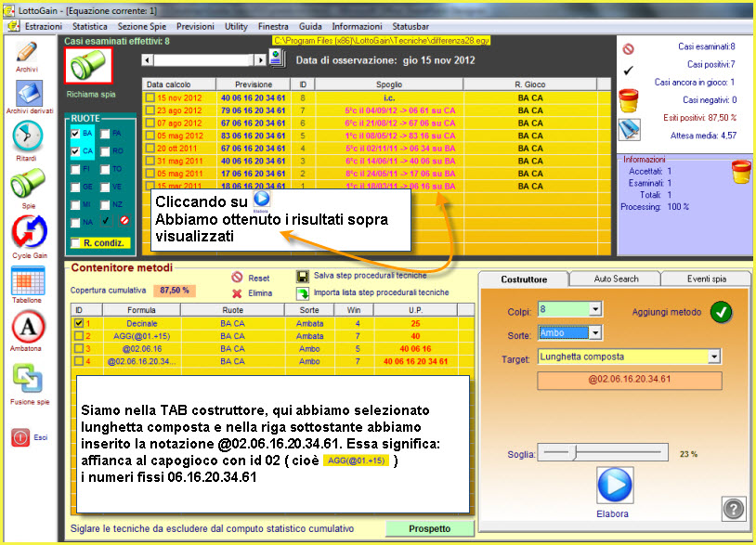Image resolution: width=756 pixels, height=545 pixels.
Task: Launch the Cycle Gain tool
Action: tap(30, 231)
